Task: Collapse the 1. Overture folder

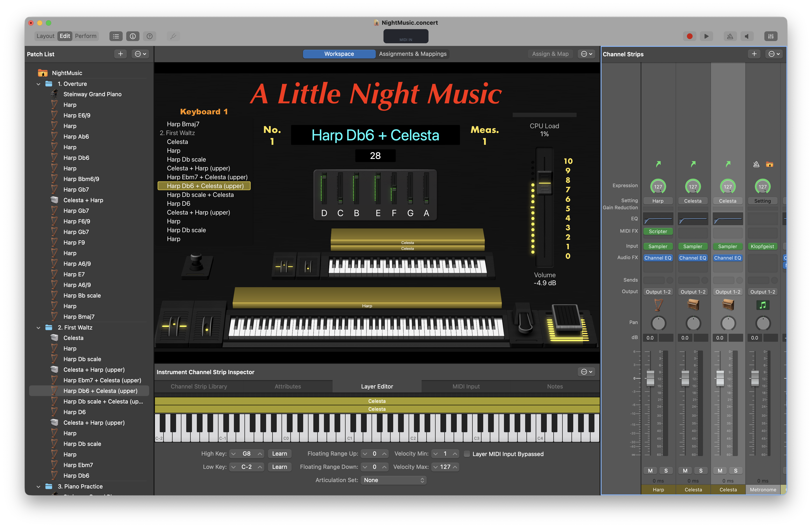Action: (38, 84)
